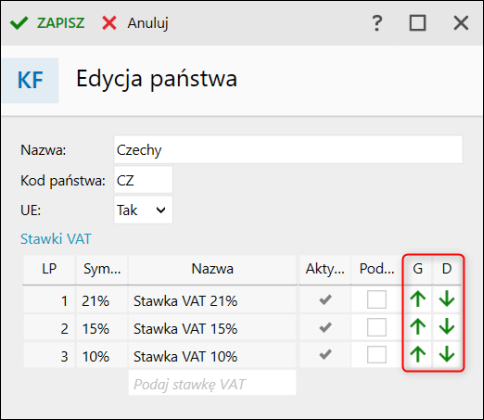The width and height of the screenshot is (484, 420).
Task: Move the 15% rate up
Action: click(x=418, y=327)
